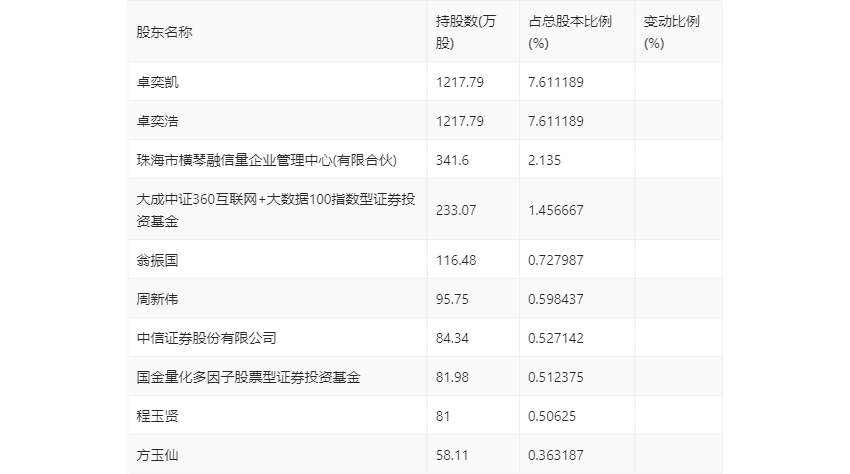
Task: Select the ratio value 0.598437
Action: (556, 299)
